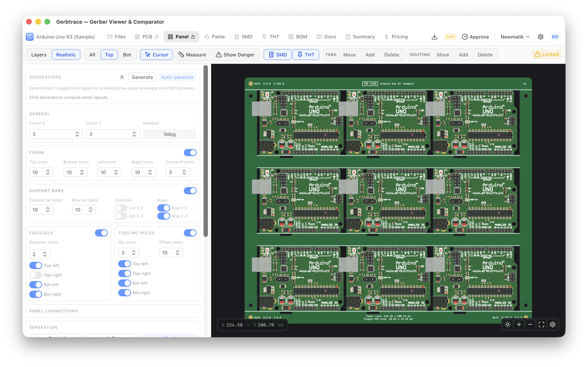The width and height of the screenshot is (588, 367).
Task: Select the Measure tool
Action: pos(192,55)
